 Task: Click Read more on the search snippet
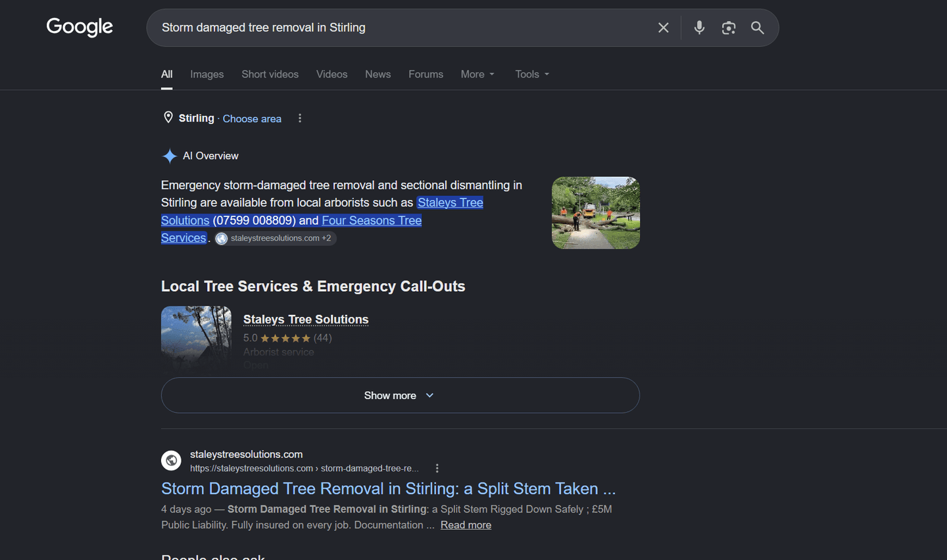pyautogui.click(x=466, y=525)
